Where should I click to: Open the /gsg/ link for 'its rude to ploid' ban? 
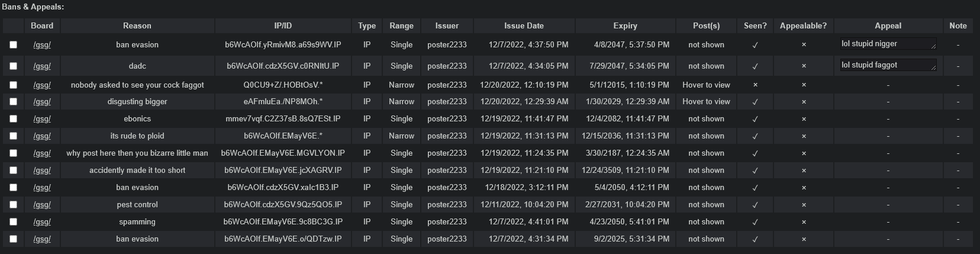coord(42,136)
